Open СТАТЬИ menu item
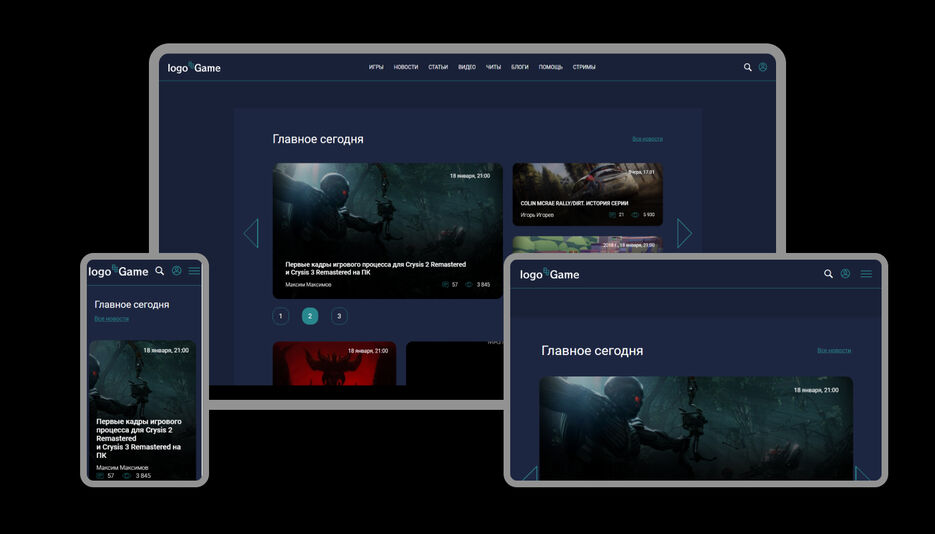Image resolution: width=935 pixels, height=534 pixels. [x=438, y=67]
